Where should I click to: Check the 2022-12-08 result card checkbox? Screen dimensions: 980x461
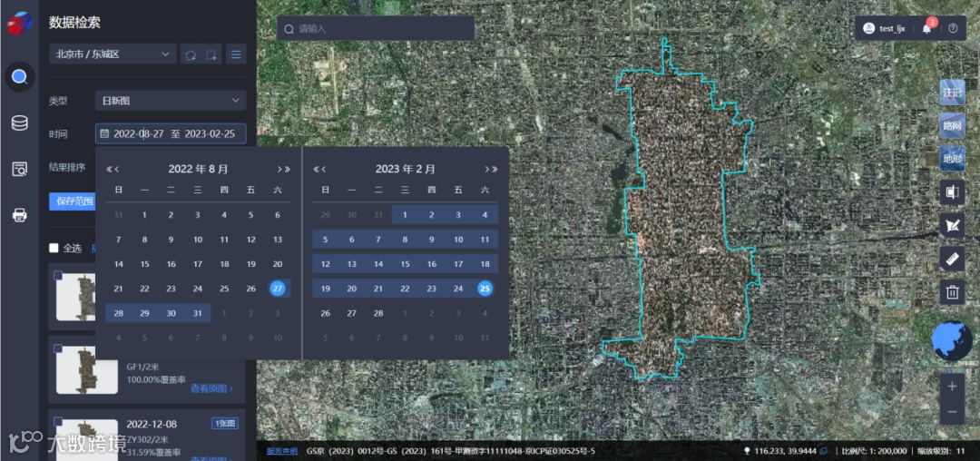point(58,420)
